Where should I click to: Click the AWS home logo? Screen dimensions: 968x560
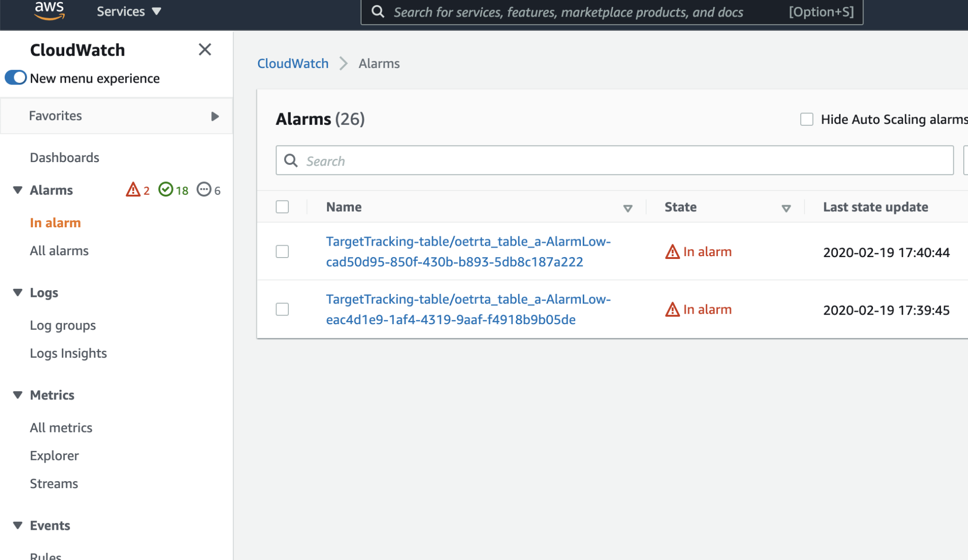click(50, 10)
